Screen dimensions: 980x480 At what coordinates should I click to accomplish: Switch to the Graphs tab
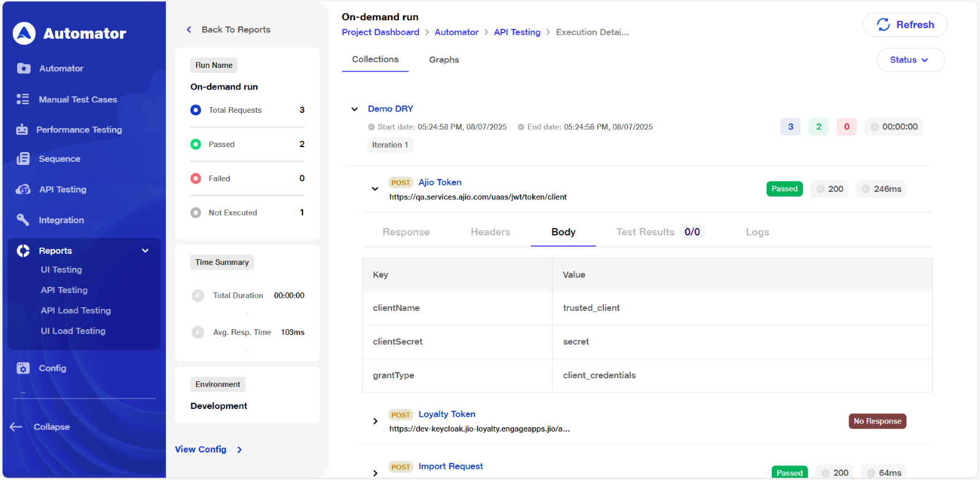[443, 60]
